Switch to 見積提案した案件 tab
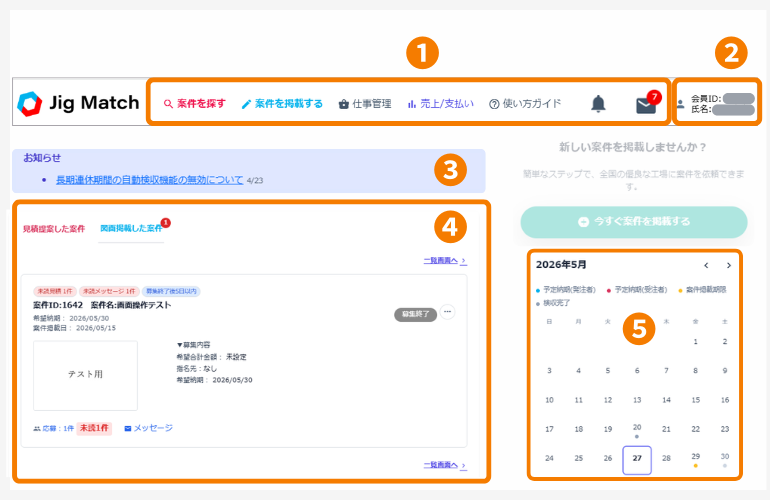The width and height of the screenshot is (770, 500). pos(54,228)
